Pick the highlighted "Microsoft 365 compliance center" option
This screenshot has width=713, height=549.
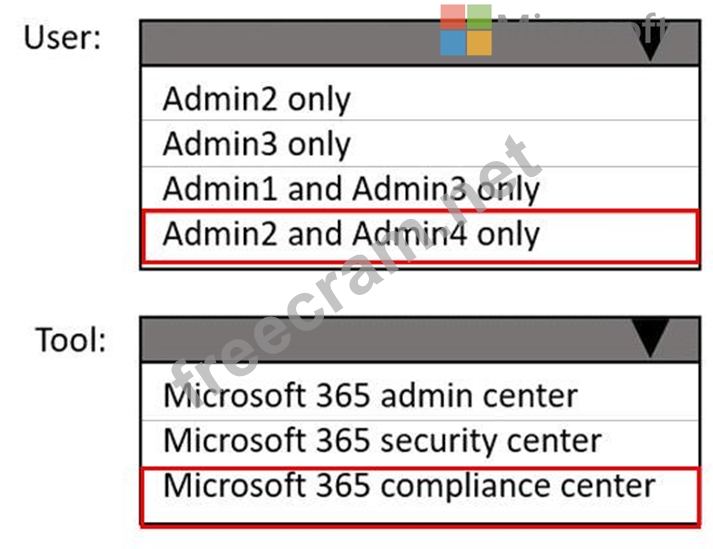tap(409, 486)
